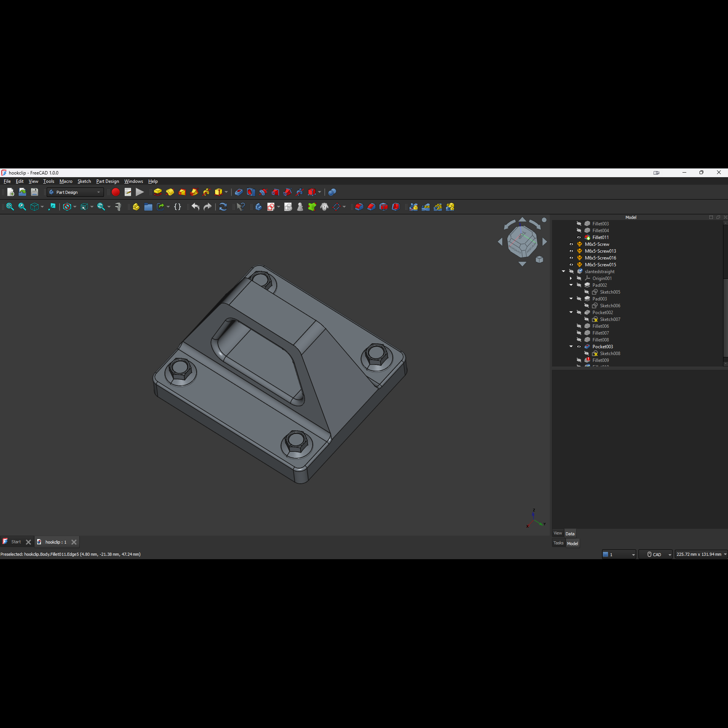The height and width of the screenshot is (728, 728).
Task: Collapse the Pad003 node
Action: pyautogui.click(x=571, y=299)
